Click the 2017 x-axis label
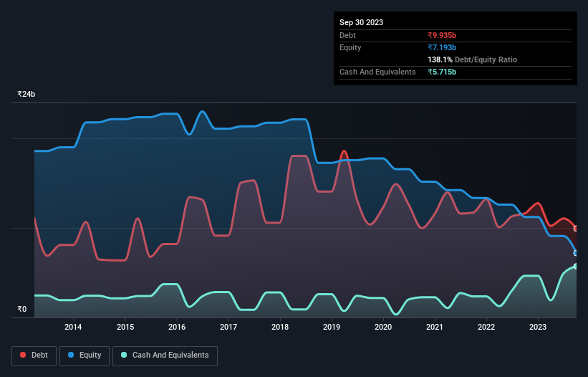 pyautogui.click(x=228, y=327)
